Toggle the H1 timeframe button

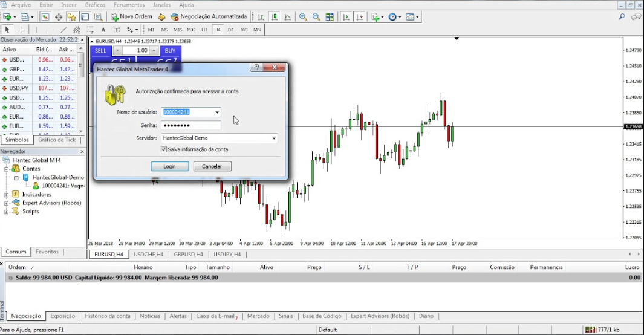204,30
